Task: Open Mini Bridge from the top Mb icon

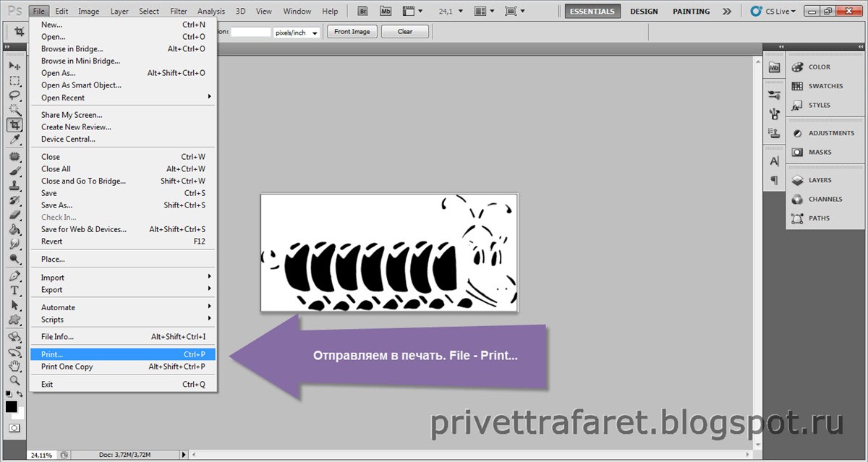Action: click(386, 12)
